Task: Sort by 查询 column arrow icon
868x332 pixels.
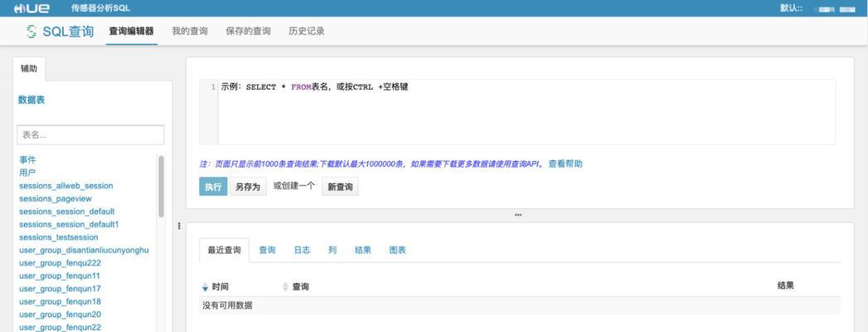Action: [286, 287]
